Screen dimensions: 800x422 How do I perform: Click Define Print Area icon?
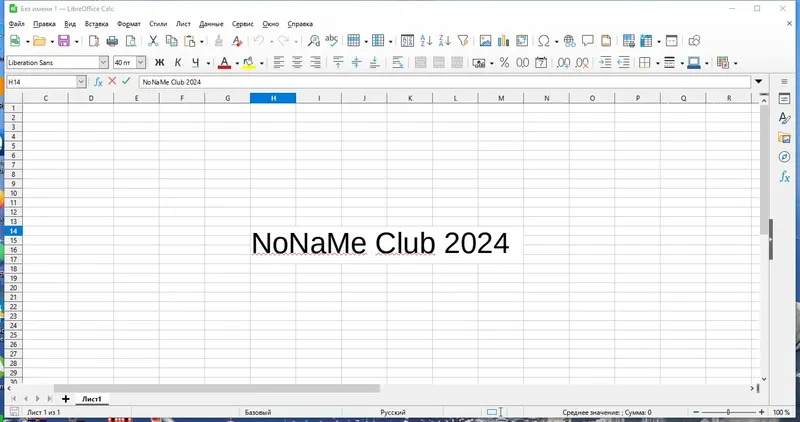tap(629, 41)
